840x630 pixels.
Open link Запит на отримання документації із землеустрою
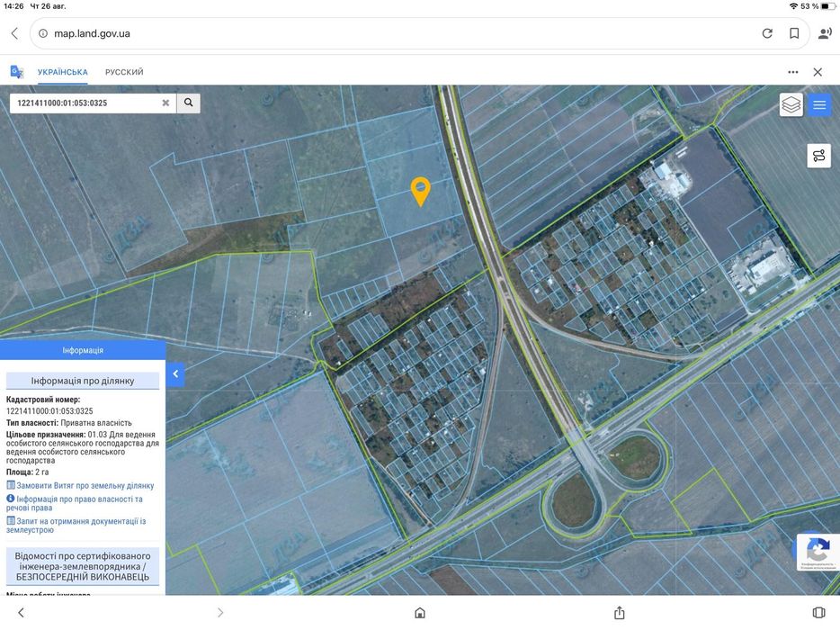pyautogui.click(x=76, y=525)
